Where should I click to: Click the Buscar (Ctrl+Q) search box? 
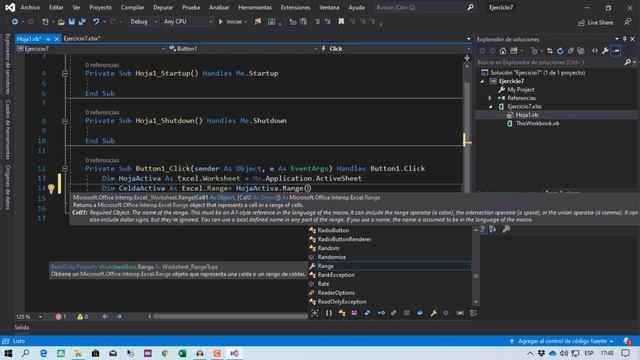tap(424, 8)
